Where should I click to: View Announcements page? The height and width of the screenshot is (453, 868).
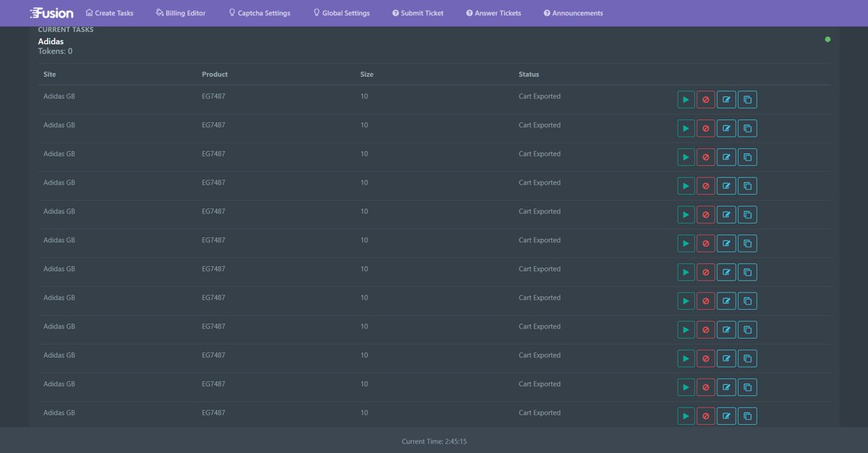tap(574, 13)
